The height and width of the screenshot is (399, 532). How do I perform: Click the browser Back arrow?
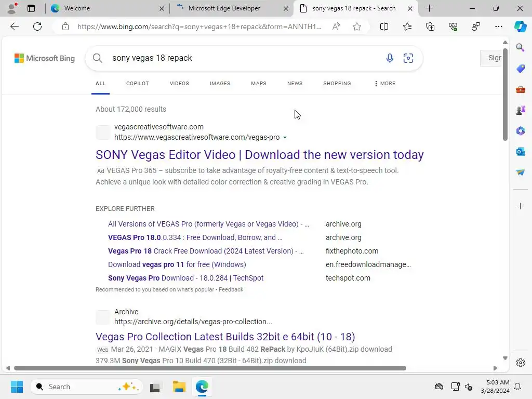tap(14, 26)
